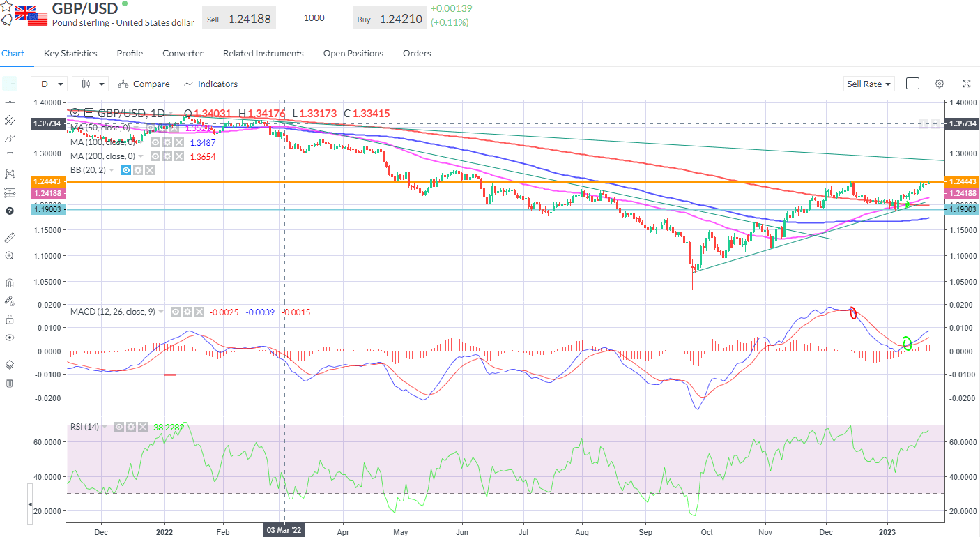This screenshot has width=980, height=537.
Task: Open the Orders tab
Action: point(417,53)
